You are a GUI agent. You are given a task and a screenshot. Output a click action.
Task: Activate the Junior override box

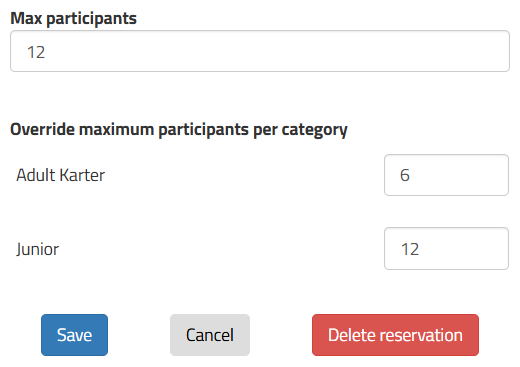coord(446,249)
